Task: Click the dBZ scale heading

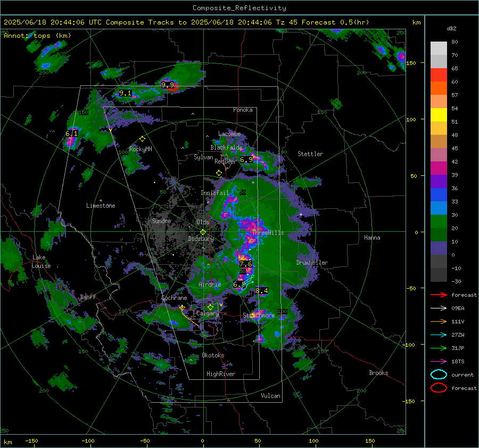Action: click(x=451, y=29)
